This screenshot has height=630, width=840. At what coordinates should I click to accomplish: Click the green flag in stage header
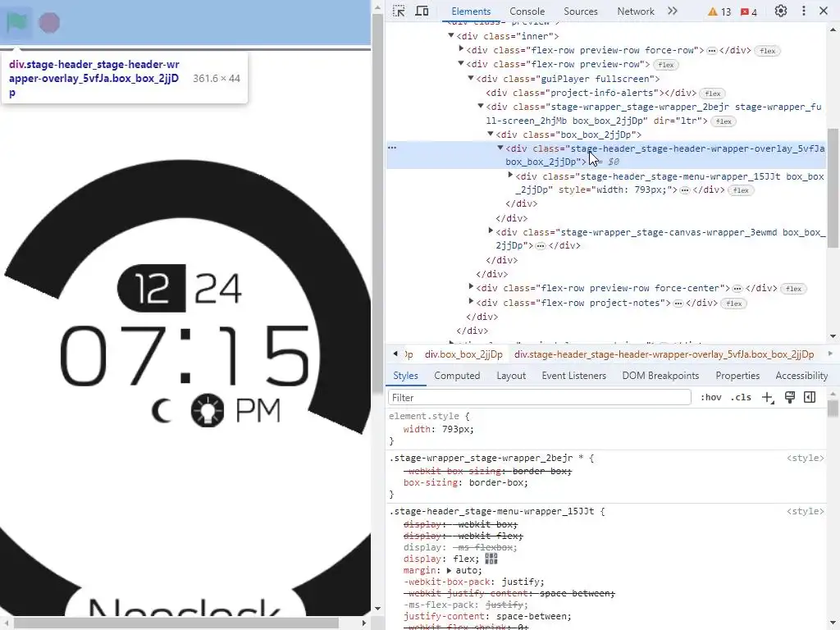click(17, 23)
